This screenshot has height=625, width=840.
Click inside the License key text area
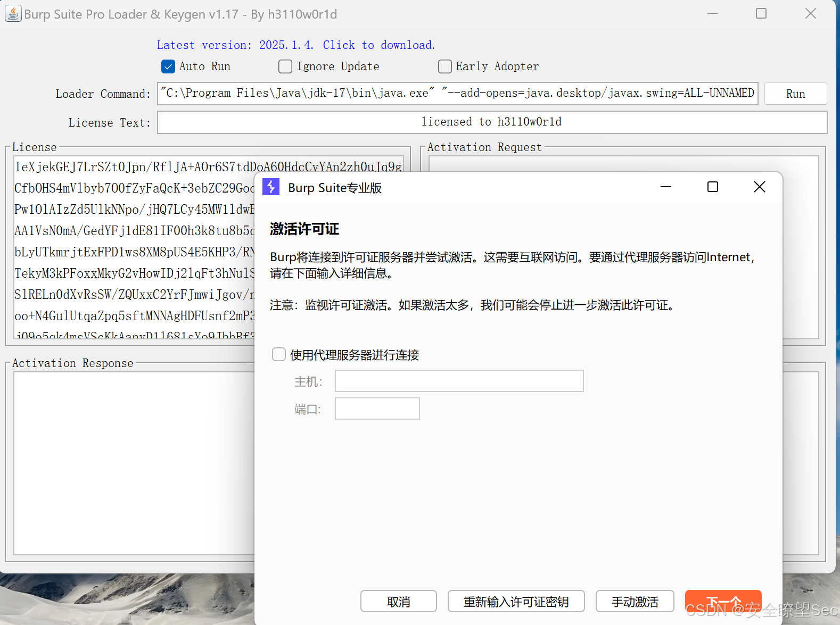click(134, 247)
